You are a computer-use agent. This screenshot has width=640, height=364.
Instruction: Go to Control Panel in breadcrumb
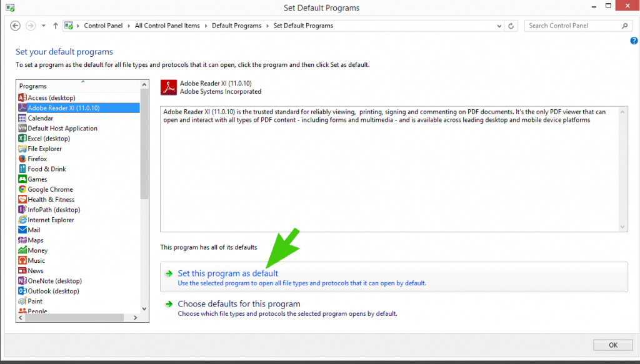(103, 26)
